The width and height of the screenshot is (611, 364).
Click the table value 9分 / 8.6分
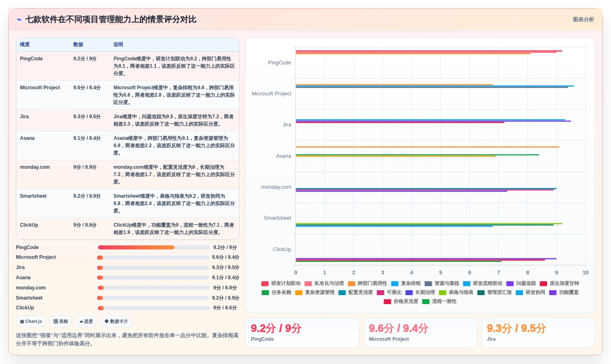click(x=85, y=225)
